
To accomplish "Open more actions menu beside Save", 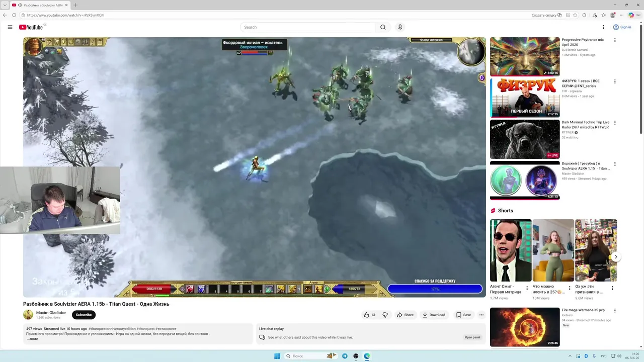I will point(481,315).
